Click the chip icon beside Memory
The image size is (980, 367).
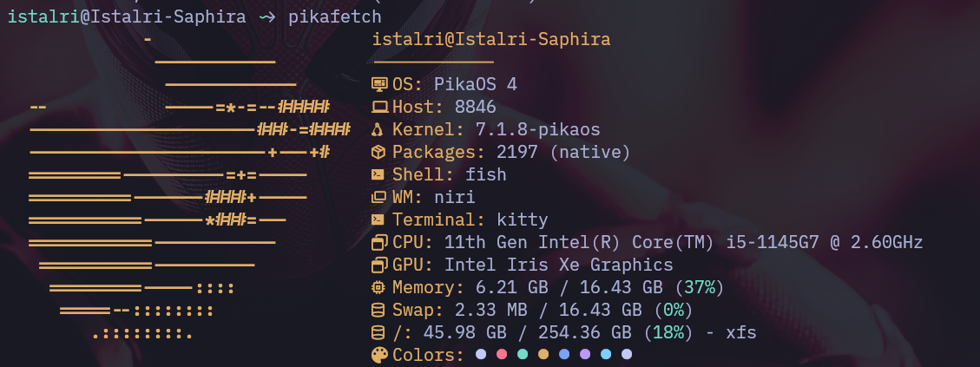[x=378, y=287]
